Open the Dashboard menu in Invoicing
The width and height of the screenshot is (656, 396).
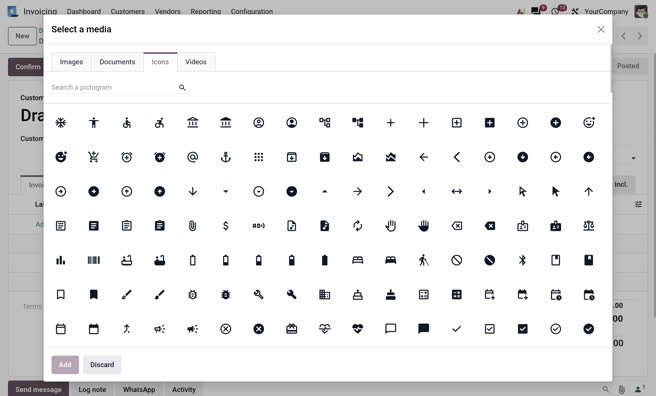[84, 11]
